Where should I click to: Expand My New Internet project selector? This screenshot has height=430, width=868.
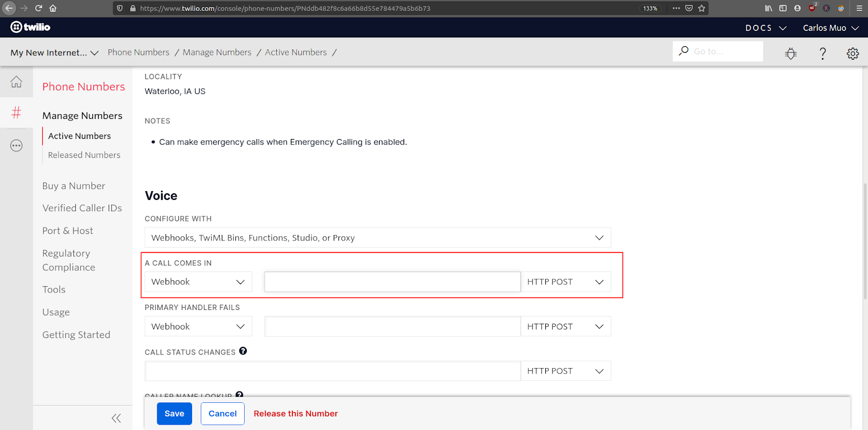[54, 53]
